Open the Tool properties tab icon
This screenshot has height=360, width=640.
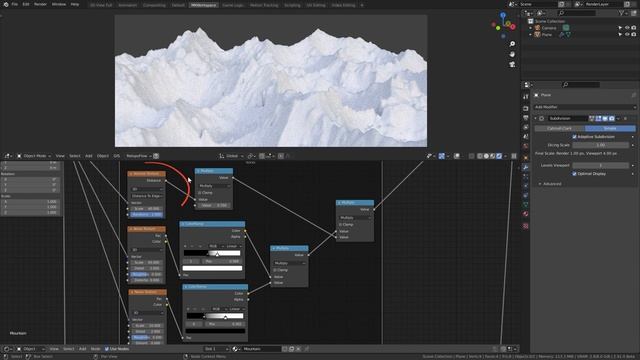(x=526, y=97)
